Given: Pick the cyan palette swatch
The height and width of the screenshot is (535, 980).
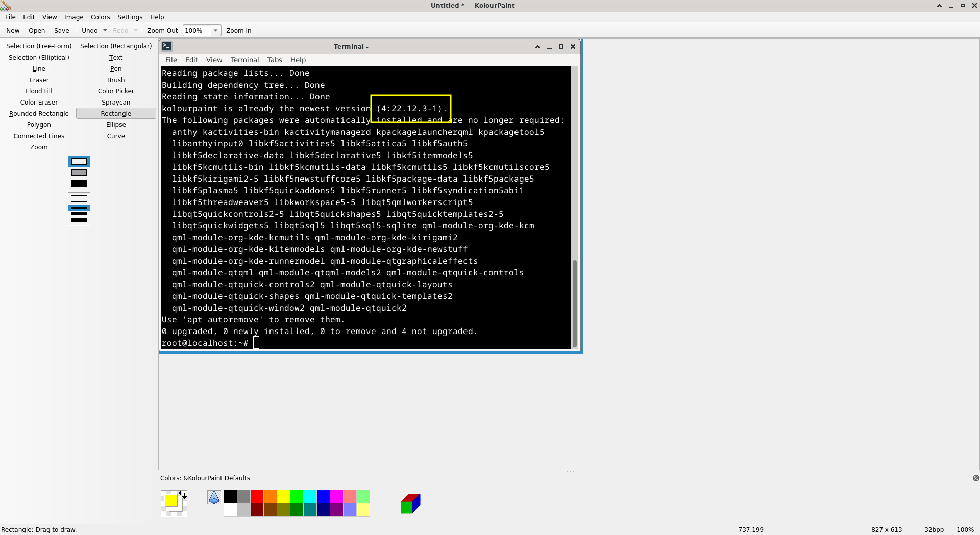Looking at the screenshot, I should tap(310, 497).
